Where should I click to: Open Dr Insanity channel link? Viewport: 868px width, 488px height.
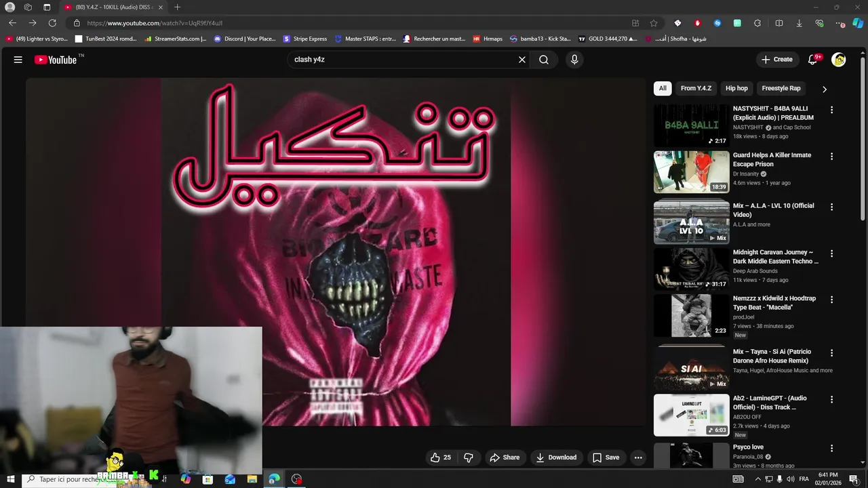coord(746,174)
